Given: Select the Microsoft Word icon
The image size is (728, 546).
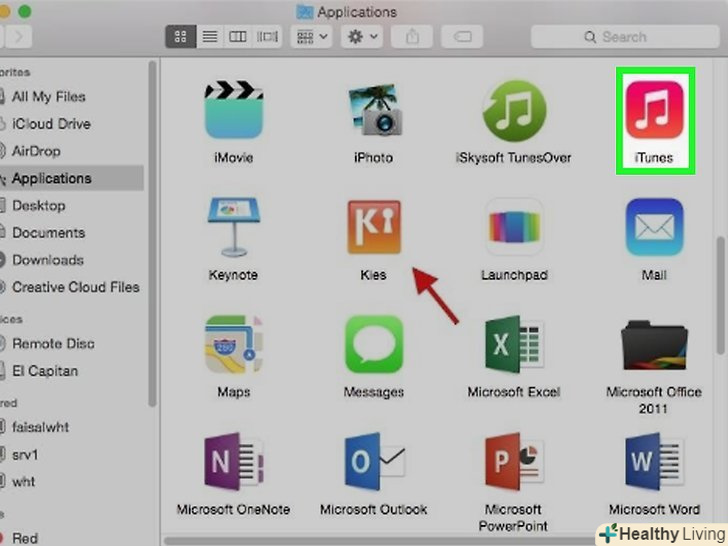Looking at the screenshot, I should (654, 462).
